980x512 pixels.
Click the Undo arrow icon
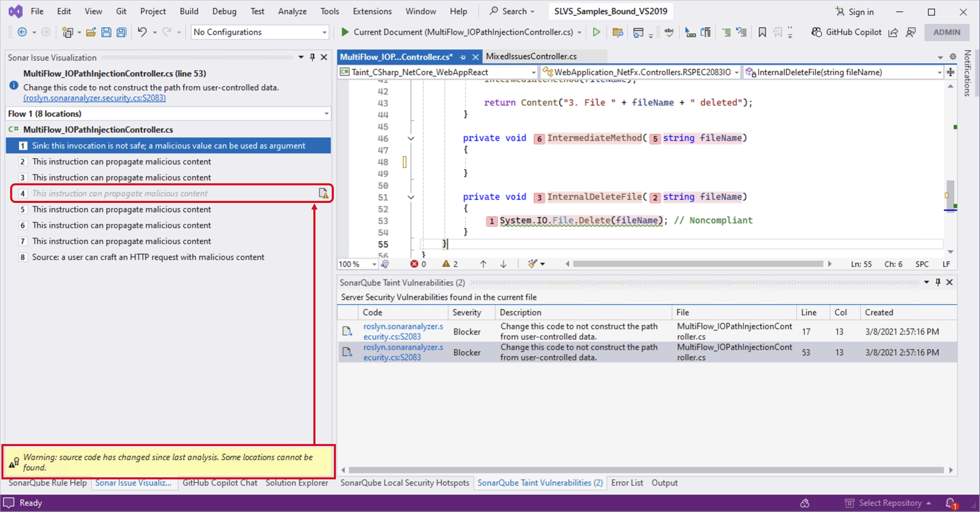(142, 32)
